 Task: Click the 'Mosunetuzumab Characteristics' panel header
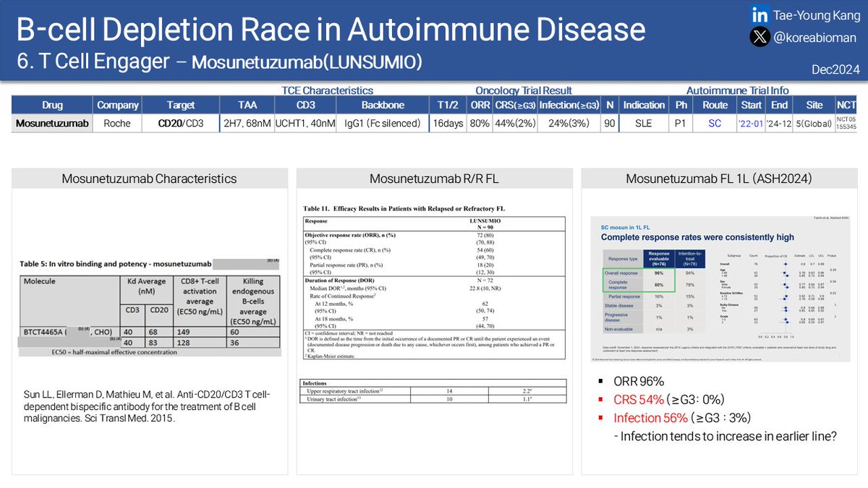(150, 179)
